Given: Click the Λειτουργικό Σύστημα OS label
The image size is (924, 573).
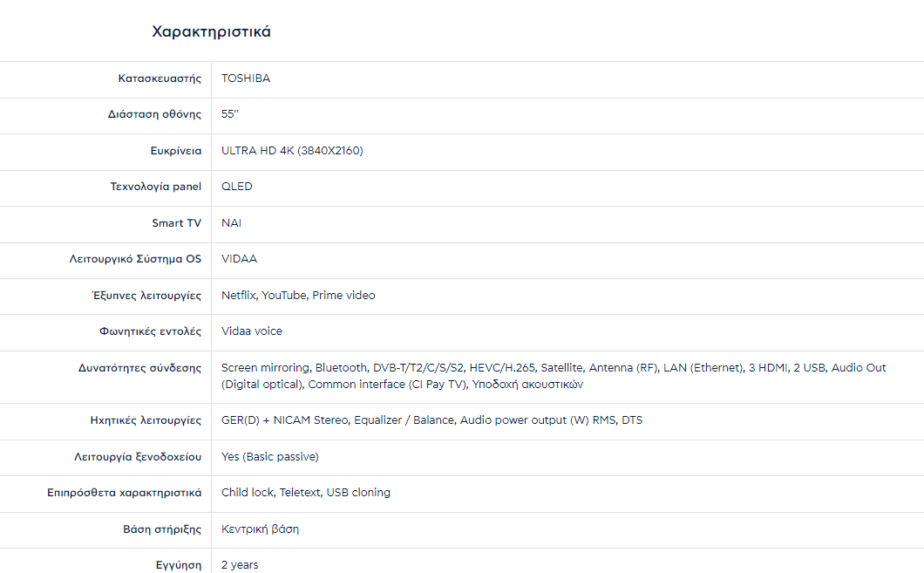Looking at the screenshot, I should (135, 259).
